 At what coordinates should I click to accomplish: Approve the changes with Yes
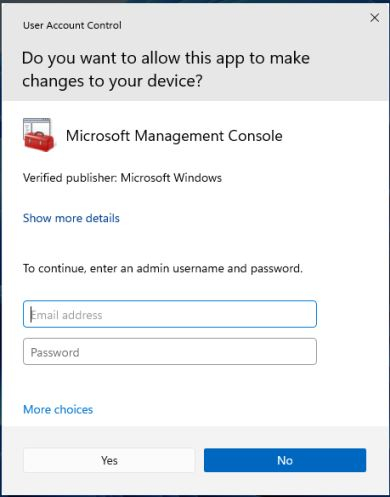[x=109, y=460]
